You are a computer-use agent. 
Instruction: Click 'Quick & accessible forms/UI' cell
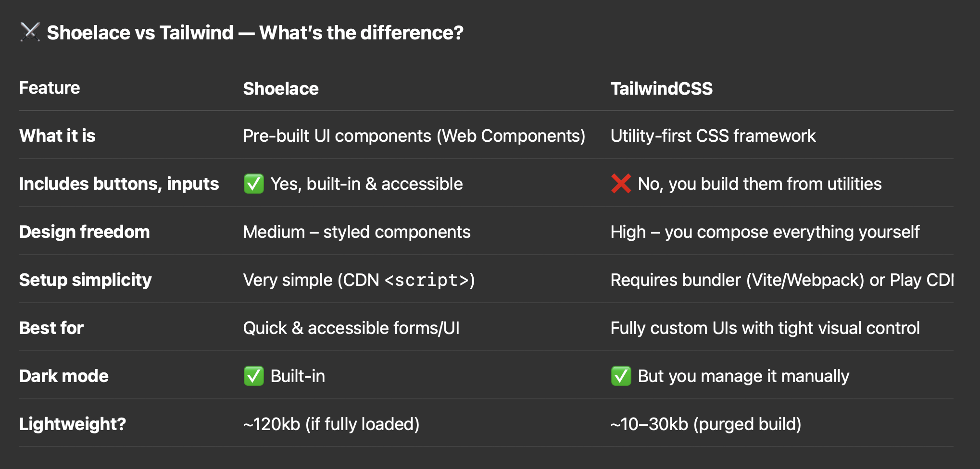352,328
